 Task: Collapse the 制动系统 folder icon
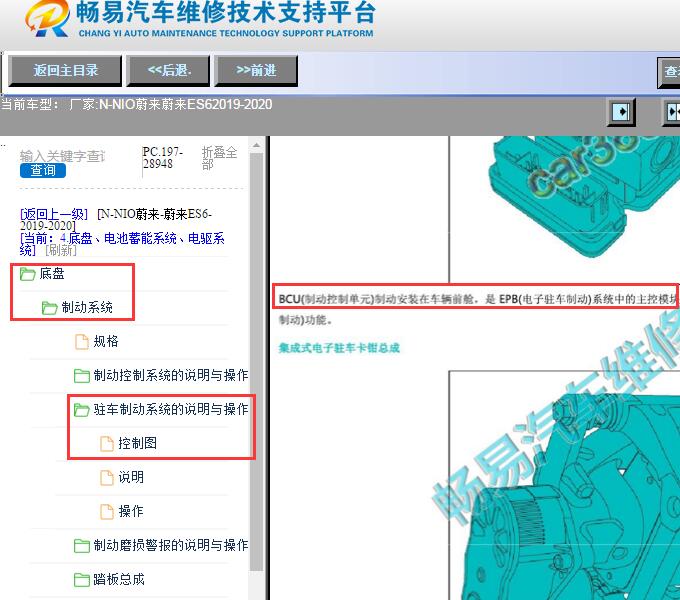[49, 308]
